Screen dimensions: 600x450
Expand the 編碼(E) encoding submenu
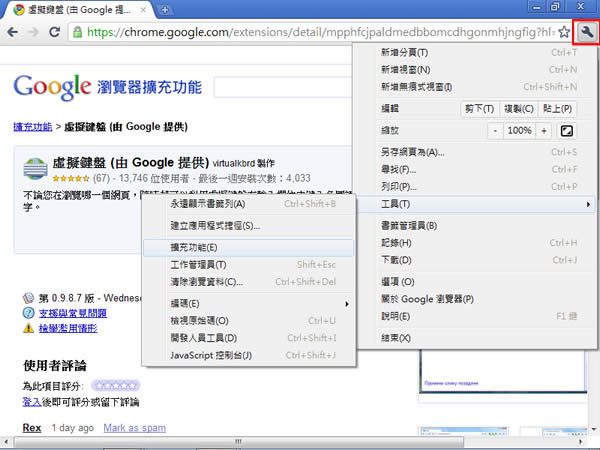point(249,304)
